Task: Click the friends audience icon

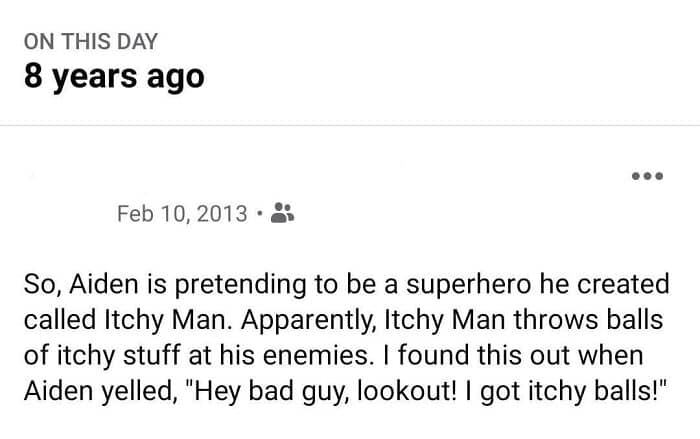Action: (x=282, y=213)
